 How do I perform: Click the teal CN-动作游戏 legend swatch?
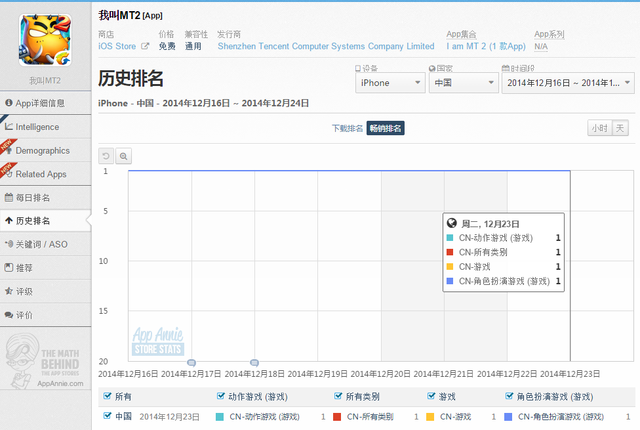[220, 417]
